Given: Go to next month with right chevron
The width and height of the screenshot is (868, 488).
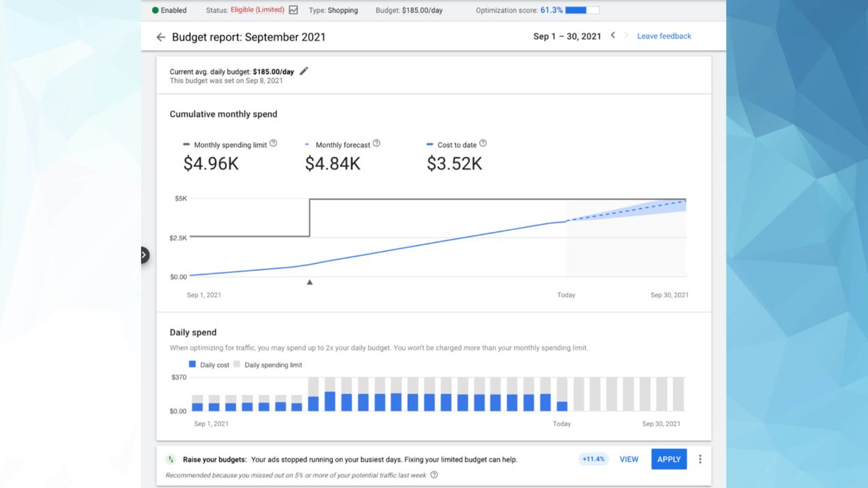Looking at the screenshot, I should pos(625,35).
